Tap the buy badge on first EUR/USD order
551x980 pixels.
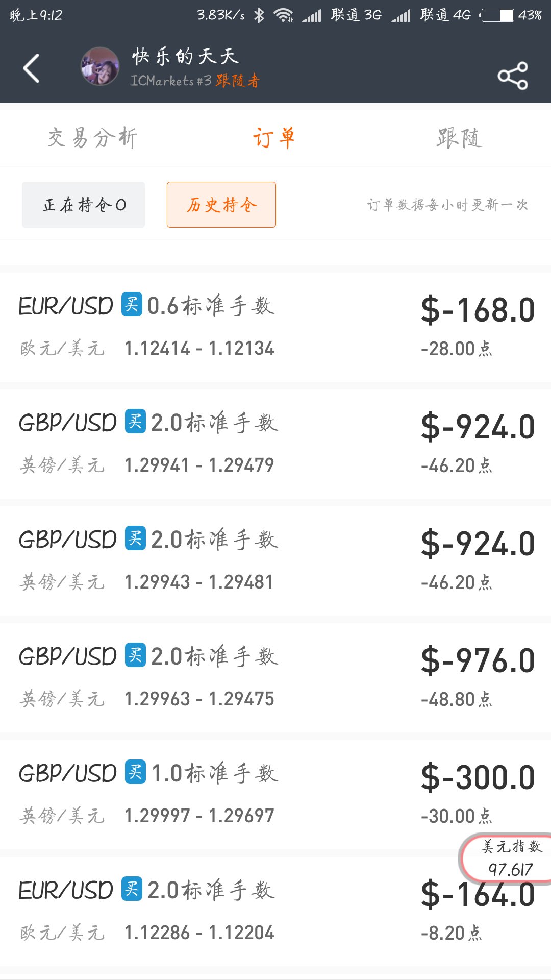click(x=132, y=305)
